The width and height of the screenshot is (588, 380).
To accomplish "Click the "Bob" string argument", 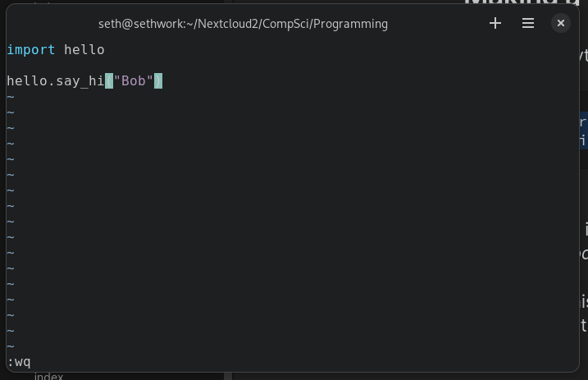I will [133, 81].
